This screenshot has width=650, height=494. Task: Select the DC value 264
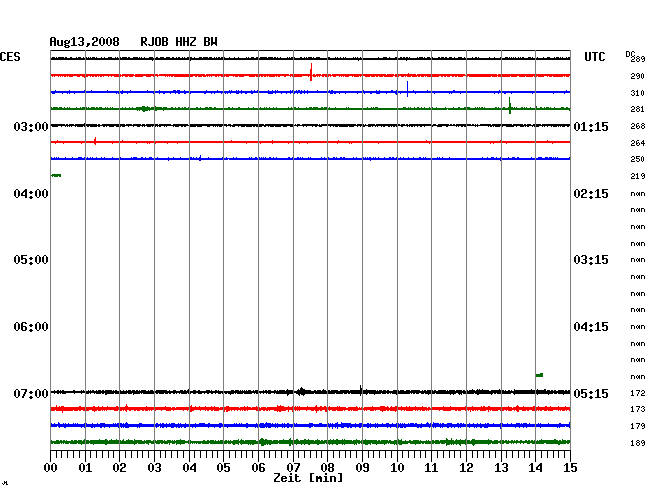(x=638, y=143)
